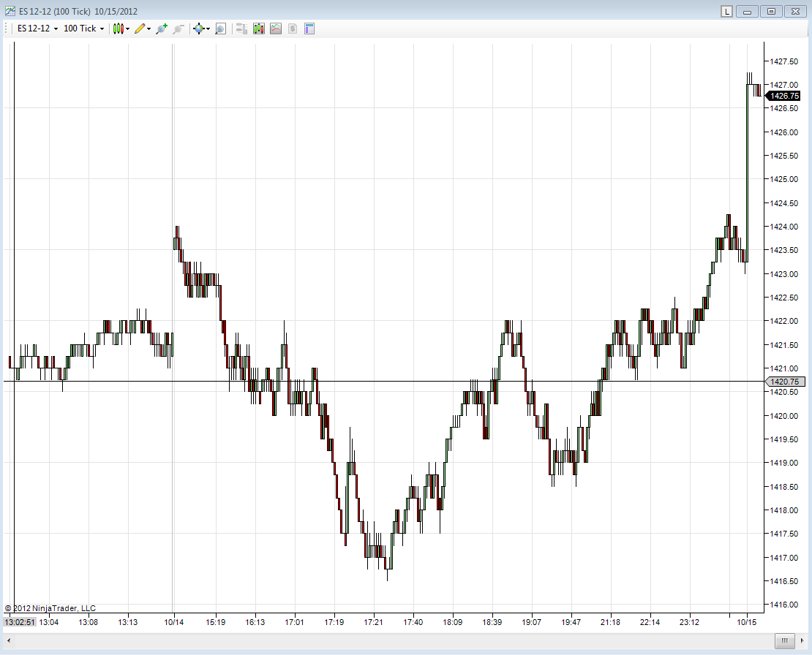Click the 1420.75 horizontal line price marker

tap(785, 382)
